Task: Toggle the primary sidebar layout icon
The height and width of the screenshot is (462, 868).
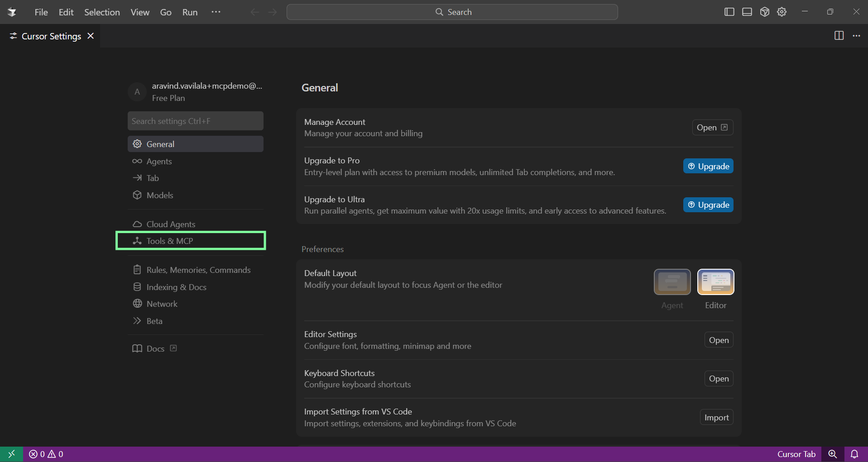Action: pyautogui.click(x=729, y=12)
